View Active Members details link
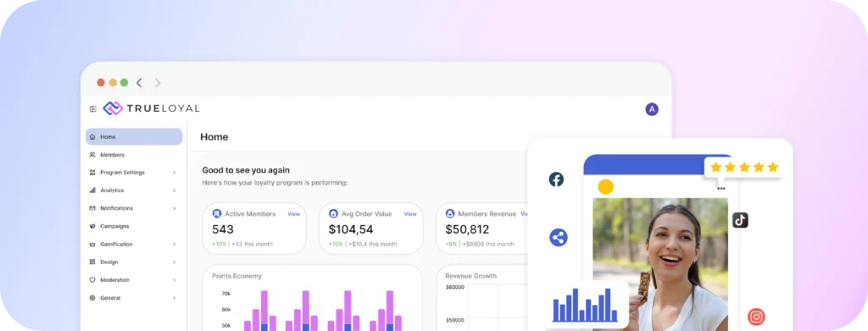868x331 pixels. 293,214
